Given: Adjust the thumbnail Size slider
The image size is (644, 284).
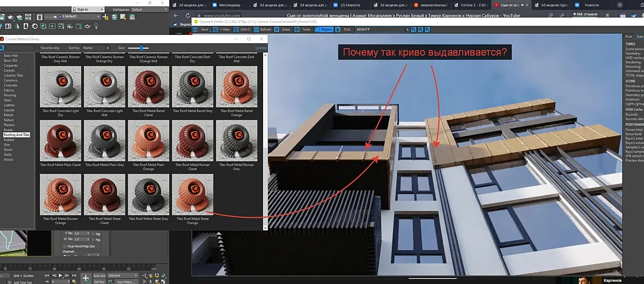Looking at the screenshot, I should pos(141,48).
